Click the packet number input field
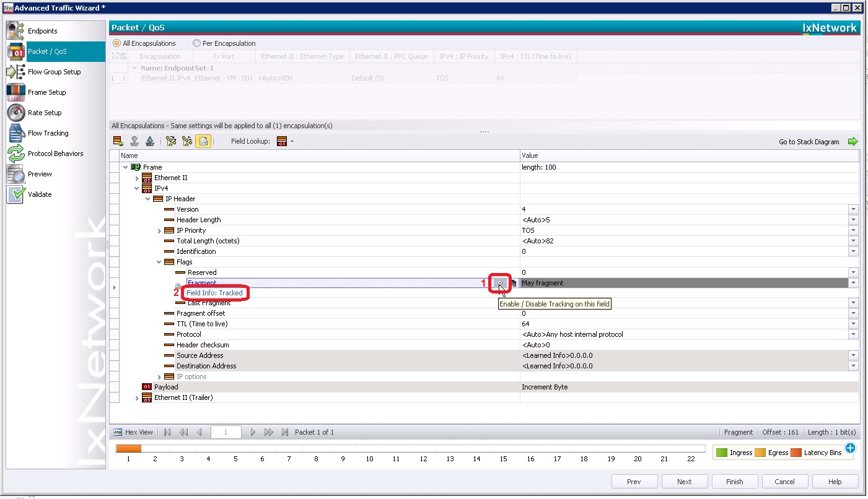The height and width of the screenshot is (499, 868). point(226,432)
